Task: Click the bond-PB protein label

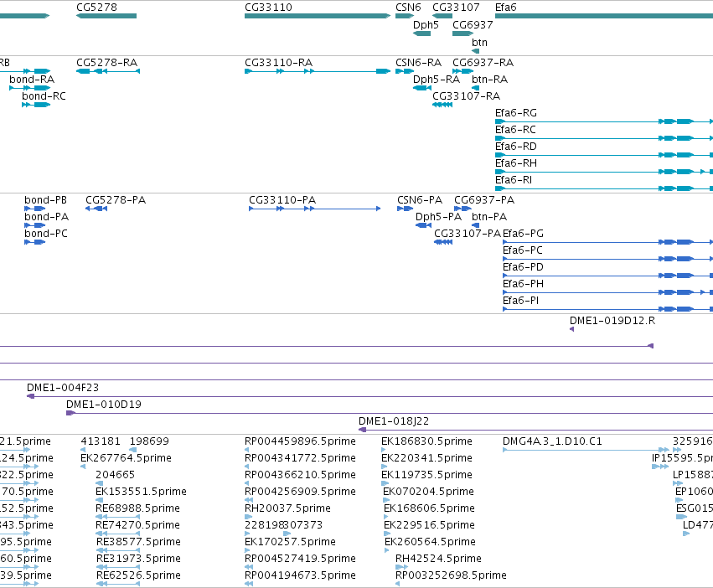Action: [x=45, y=200]
